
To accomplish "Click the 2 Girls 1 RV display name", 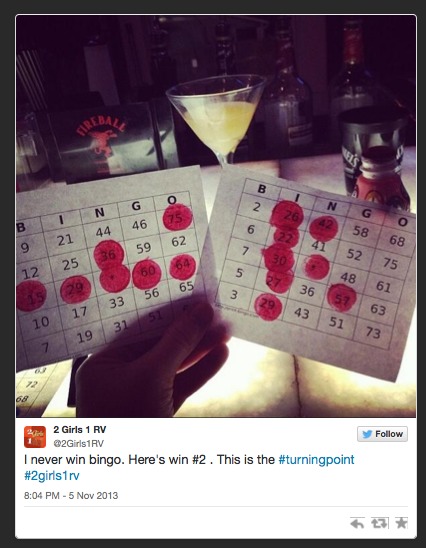I will [x=80, y=430].
